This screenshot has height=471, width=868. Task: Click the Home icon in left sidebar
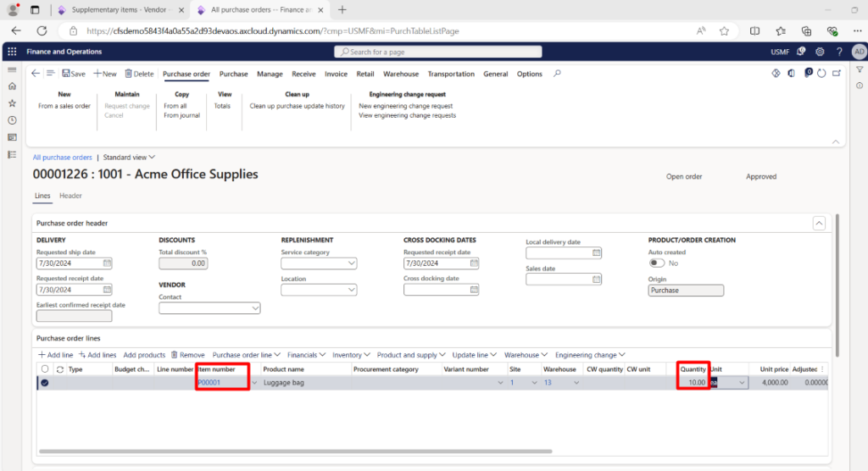tap(12, 86)
